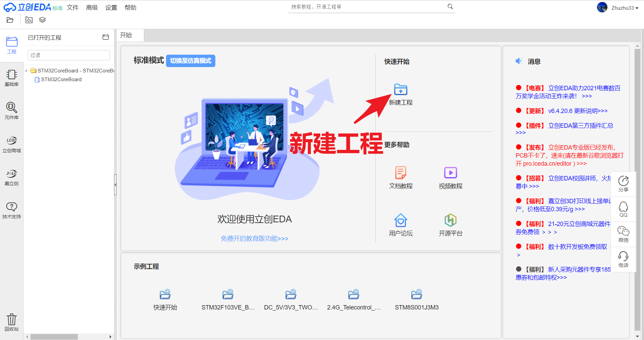Open 文档教程 document tutorials
Screen dimensions: 644x340
tap(400, 177)
